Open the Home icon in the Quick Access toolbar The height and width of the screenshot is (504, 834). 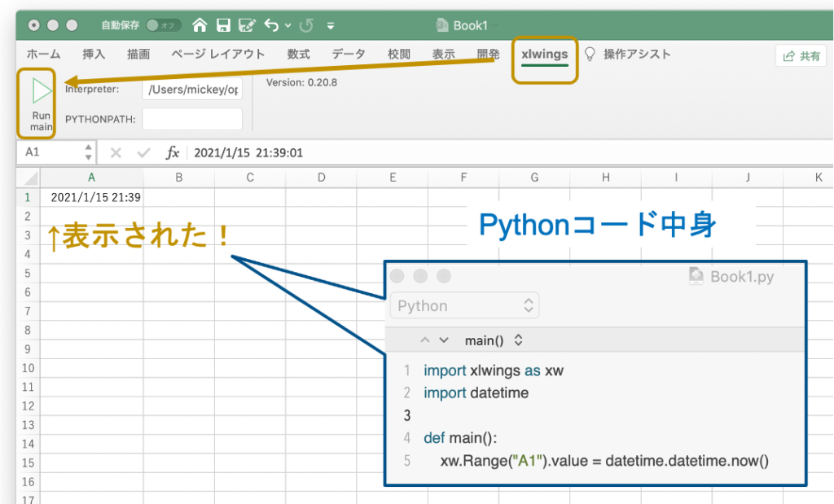coord(200,24)
